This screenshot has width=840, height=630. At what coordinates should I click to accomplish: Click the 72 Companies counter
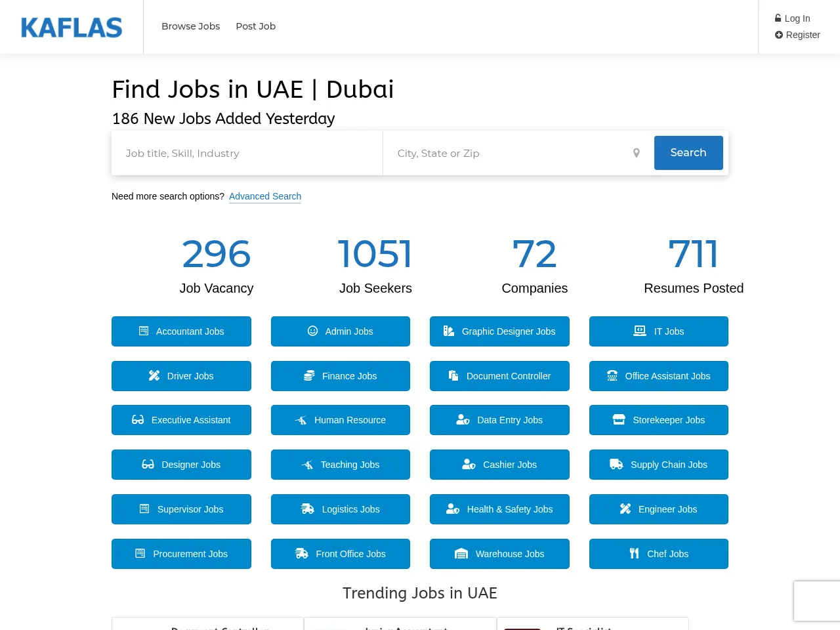(x=535, y=266)
